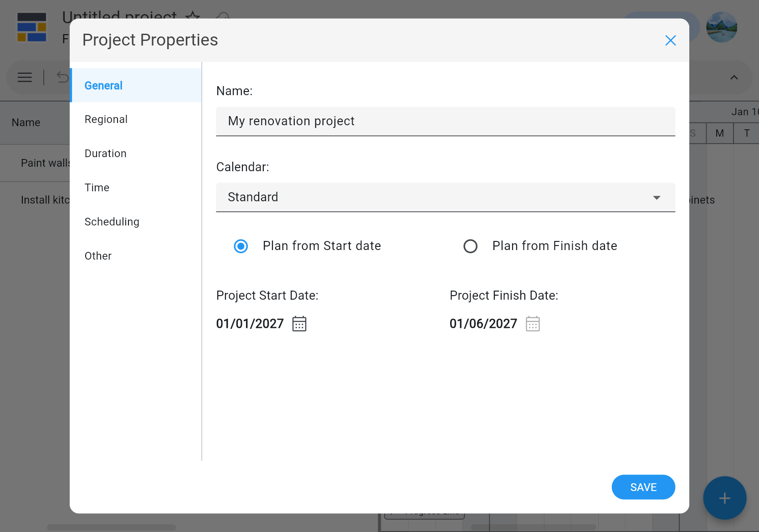Screen dimensions: 759x532
Task: Open the finish date calendar picker
Action: click(533, 323)
